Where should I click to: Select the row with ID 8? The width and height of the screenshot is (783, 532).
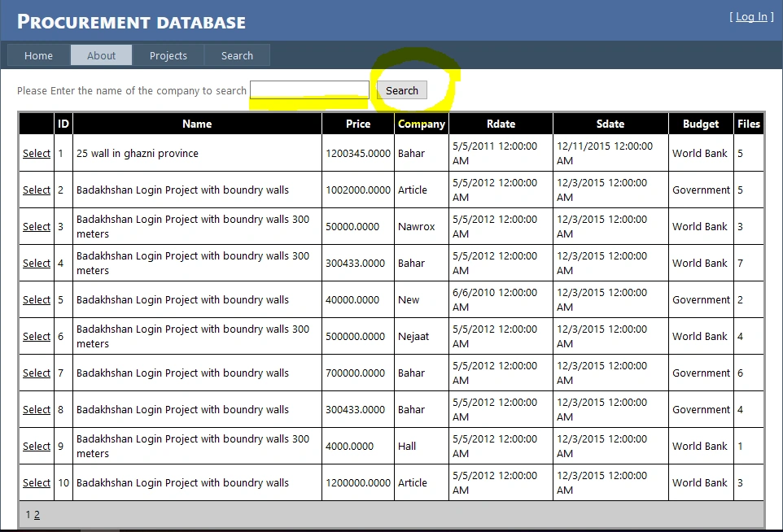point(37,409)
